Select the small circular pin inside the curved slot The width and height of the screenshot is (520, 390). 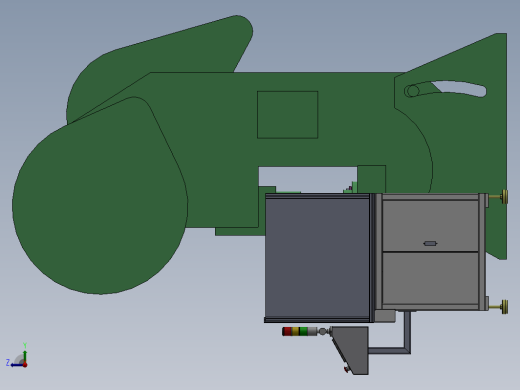point(413,91)
